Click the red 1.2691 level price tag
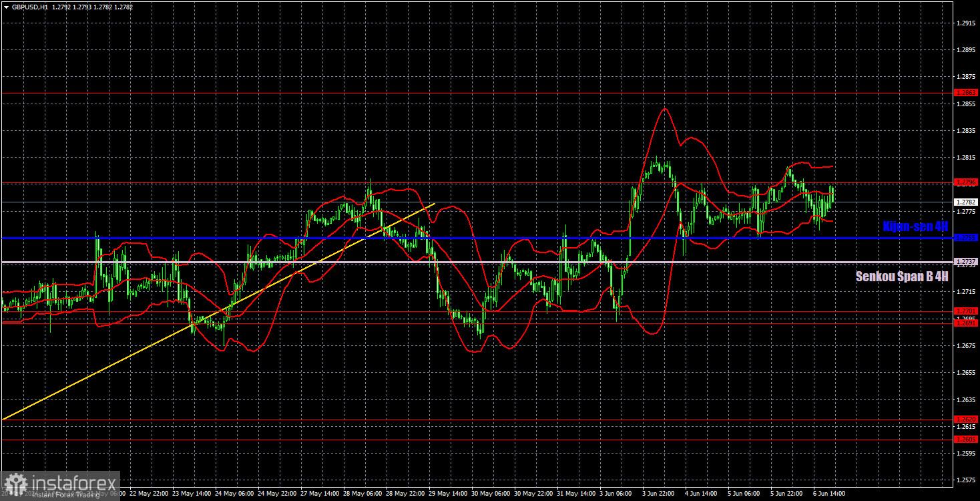This screenshot has width=980, height=501. pyautogui.click(x=966, y=323)
